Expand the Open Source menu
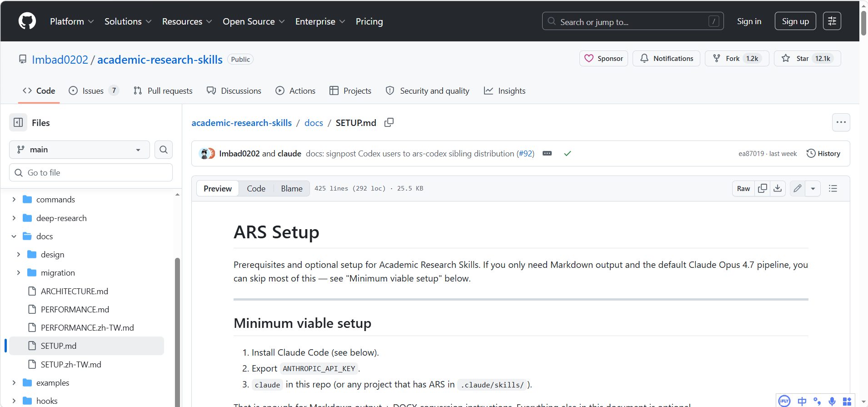This screenshot has height=407, width=868. 254,21
